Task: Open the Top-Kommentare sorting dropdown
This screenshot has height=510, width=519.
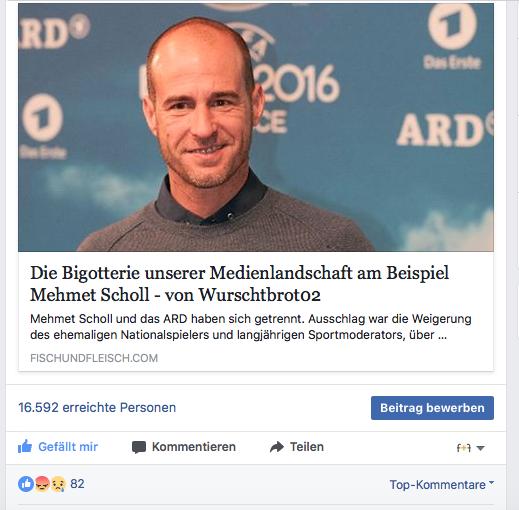Action: point(442,484)
